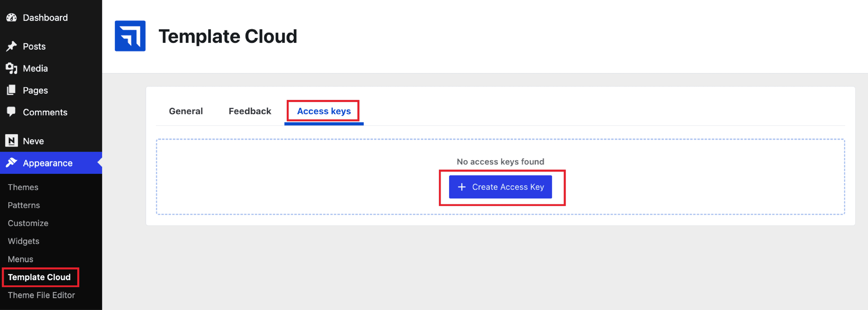Navigate to the Widgets submenu item
Viewport: 868px width, 310px height.
[x=24, y=241]
